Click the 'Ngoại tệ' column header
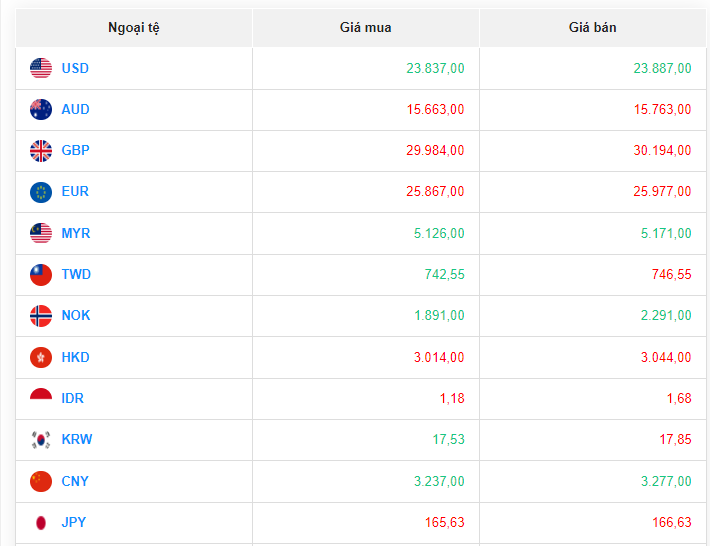This screenshot has width=710, height=546. [134, 27]
